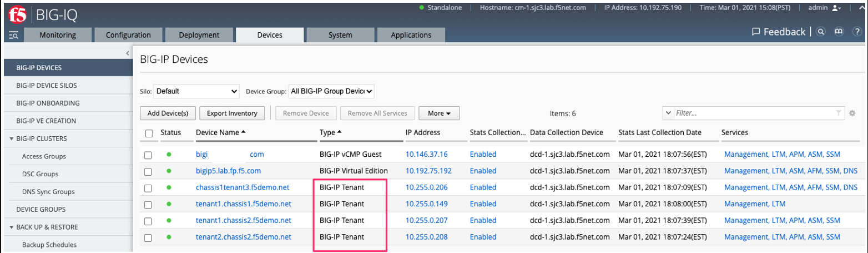Open the tenant1.chassis1.f5demo.net device link

(244, 204)
